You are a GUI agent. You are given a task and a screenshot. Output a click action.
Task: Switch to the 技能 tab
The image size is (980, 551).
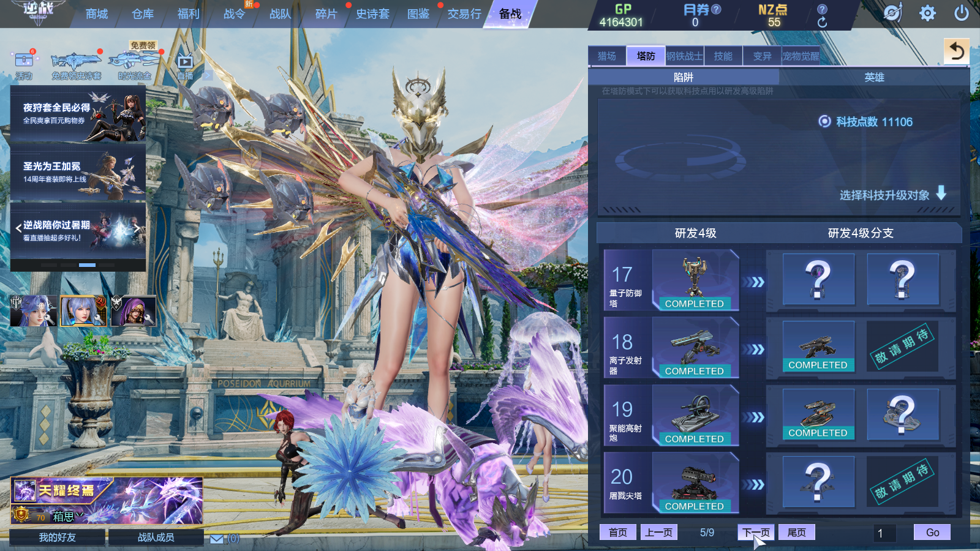[723, 56]
